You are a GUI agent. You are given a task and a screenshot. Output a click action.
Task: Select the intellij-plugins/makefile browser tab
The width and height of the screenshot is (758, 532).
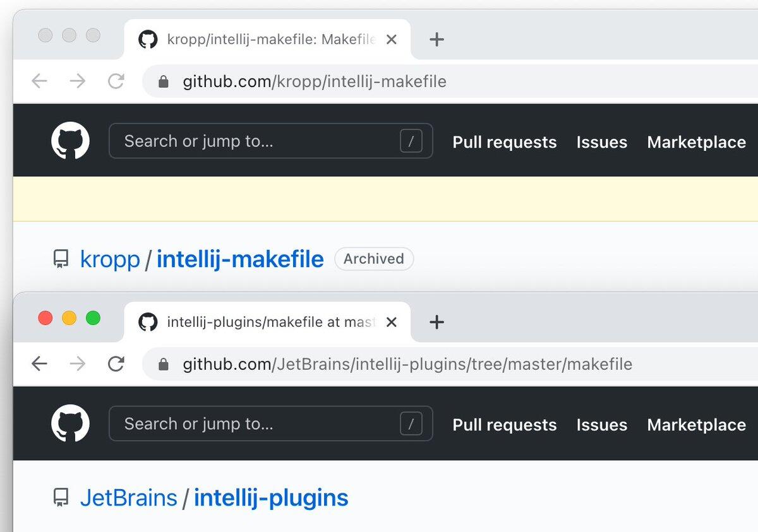click(265, 322)
